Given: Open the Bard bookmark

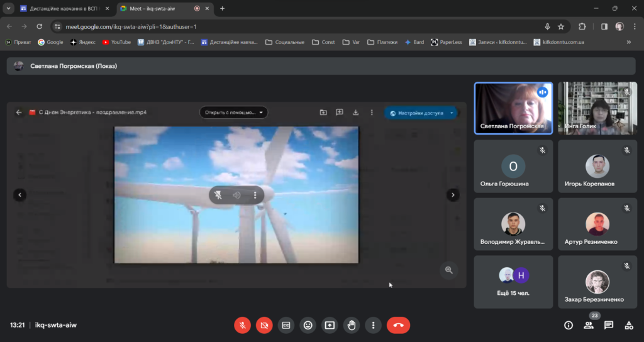Looking at the screenshot, I should [x=414, y=42].
